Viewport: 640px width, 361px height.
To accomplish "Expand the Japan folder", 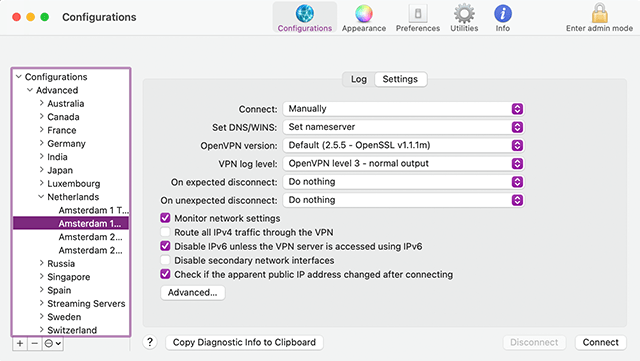I will point(41,170).
